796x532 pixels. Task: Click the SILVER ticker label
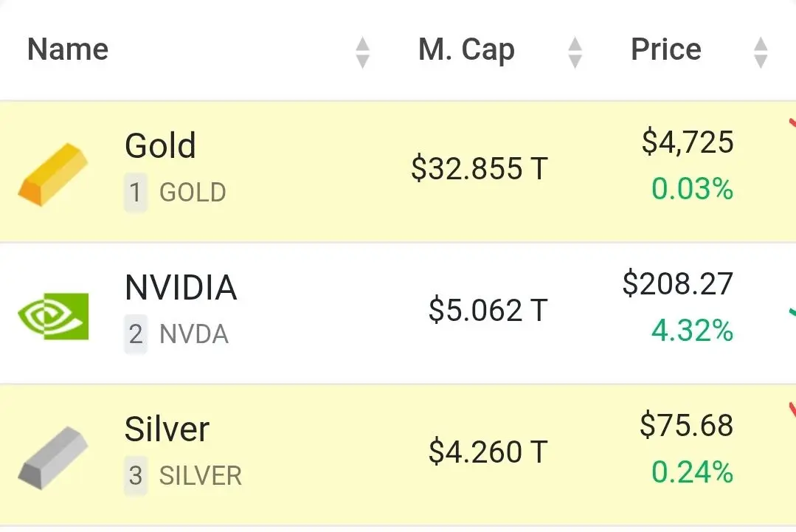[201, 476]
